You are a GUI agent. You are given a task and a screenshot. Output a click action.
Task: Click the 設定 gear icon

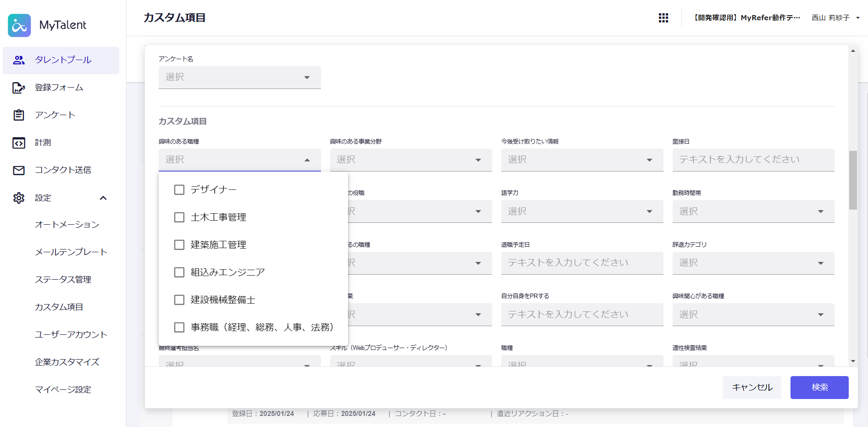(19, 198)
